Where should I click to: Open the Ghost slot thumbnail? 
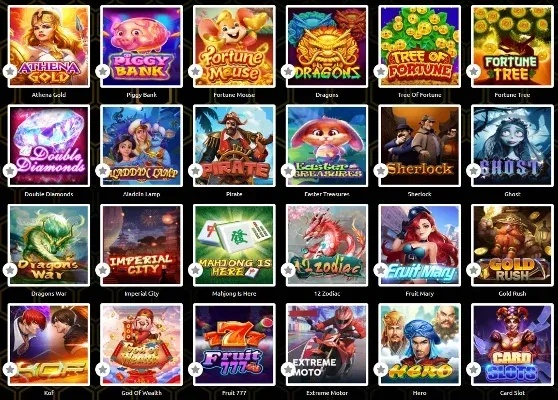click(x=512, y=146)
